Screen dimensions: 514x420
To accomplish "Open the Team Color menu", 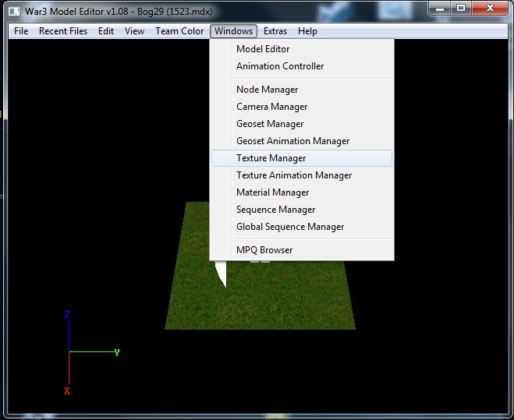I will pos(179,31).
